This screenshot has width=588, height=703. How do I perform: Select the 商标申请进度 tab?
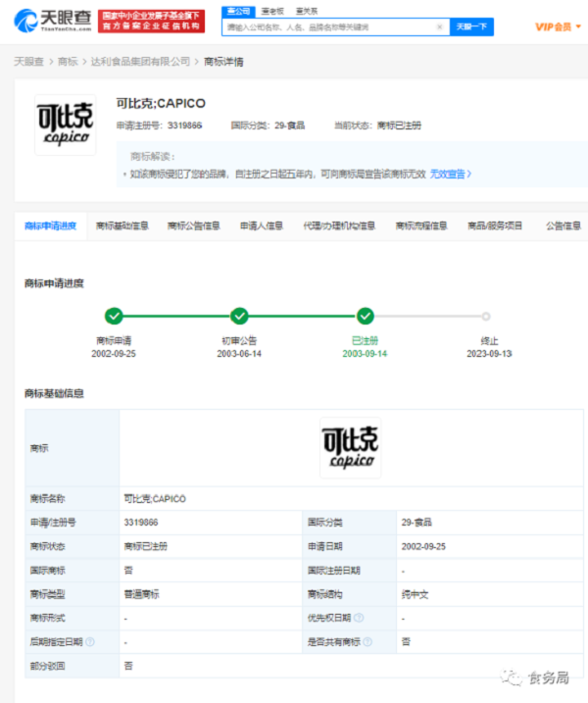coord(50,226)
